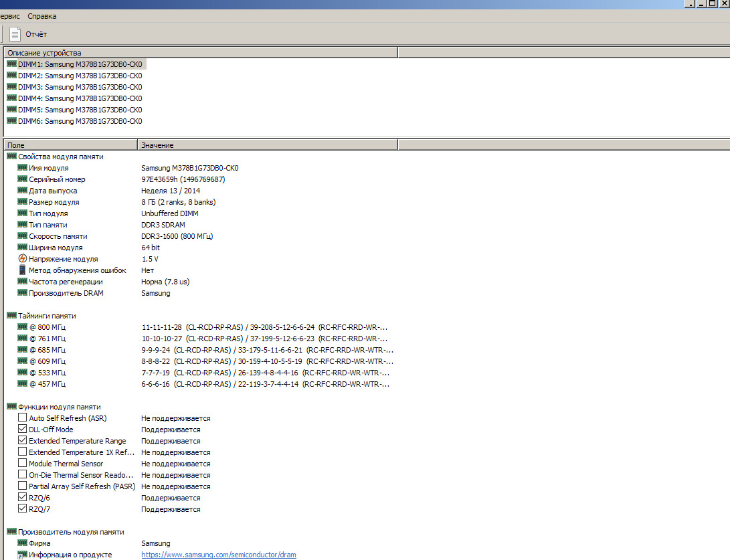Click the Тип памяти row icon
This screenshot has width=730, height=560.
pyautogui.click(x=22, y=224)
